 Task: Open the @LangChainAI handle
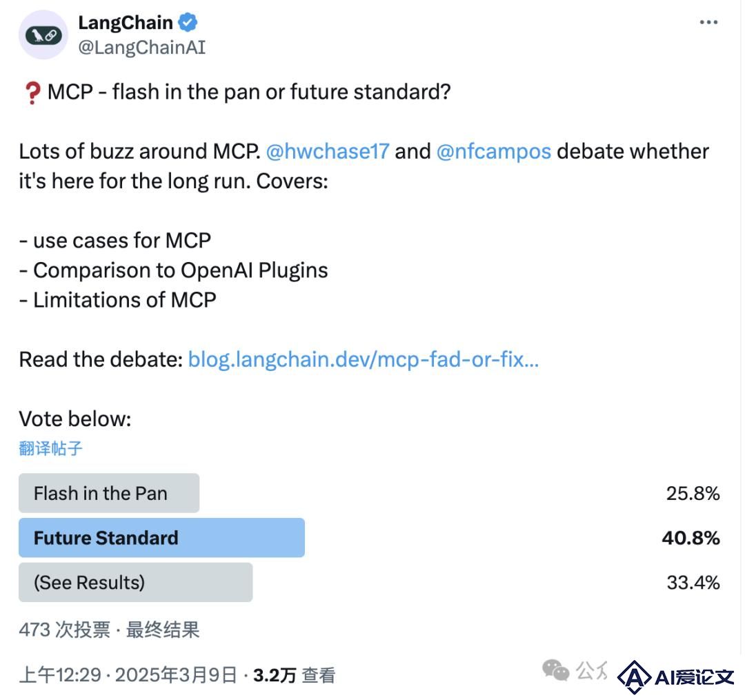[x=141, y=47]
